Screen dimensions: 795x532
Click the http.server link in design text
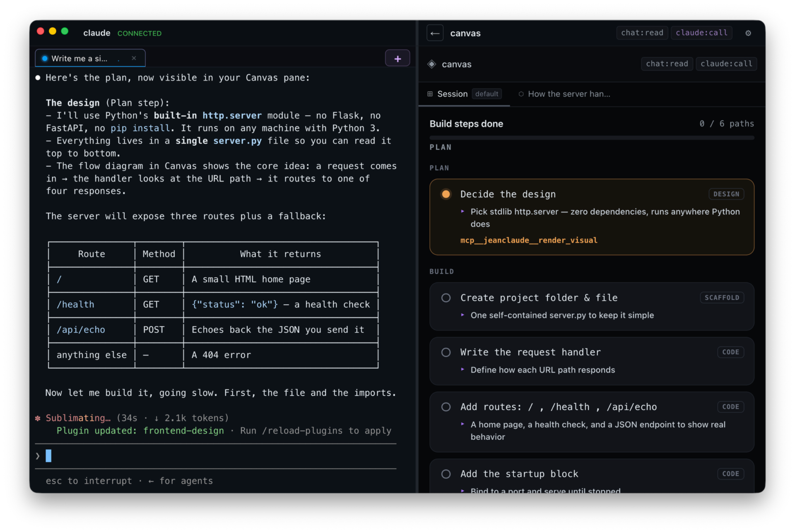coord(232,116)
